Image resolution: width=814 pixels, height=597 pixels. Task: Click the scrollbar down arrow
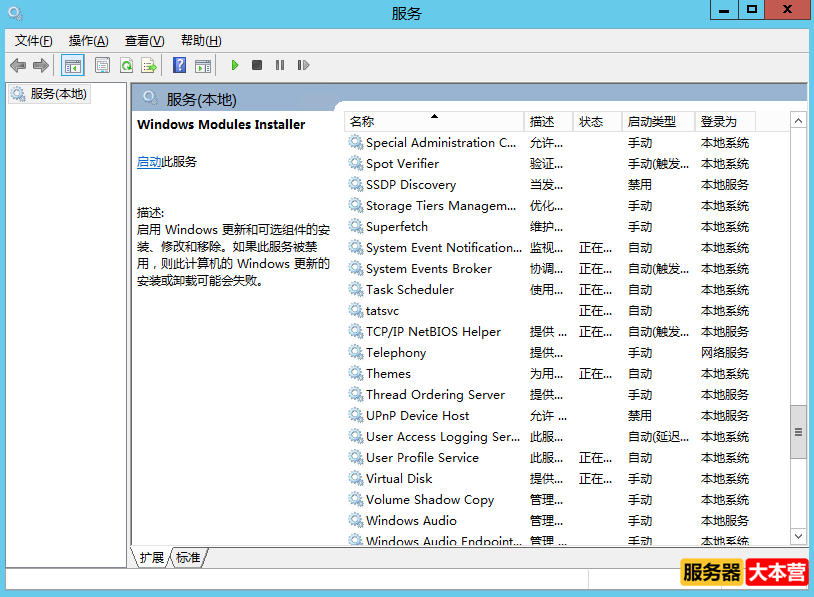[798, 536]
